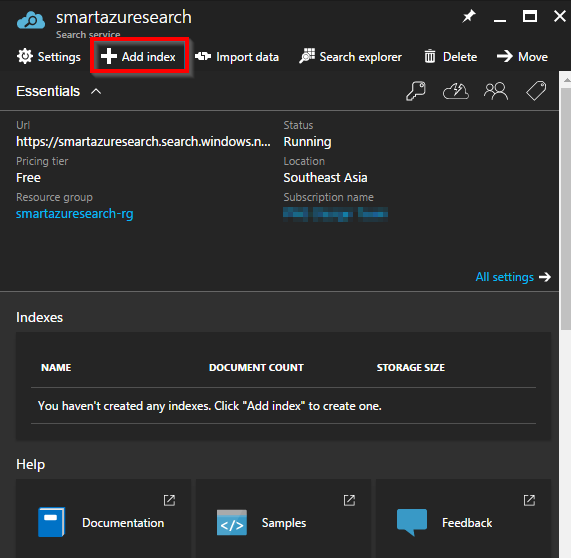Click the empty indexes message row

coord(283,406)
